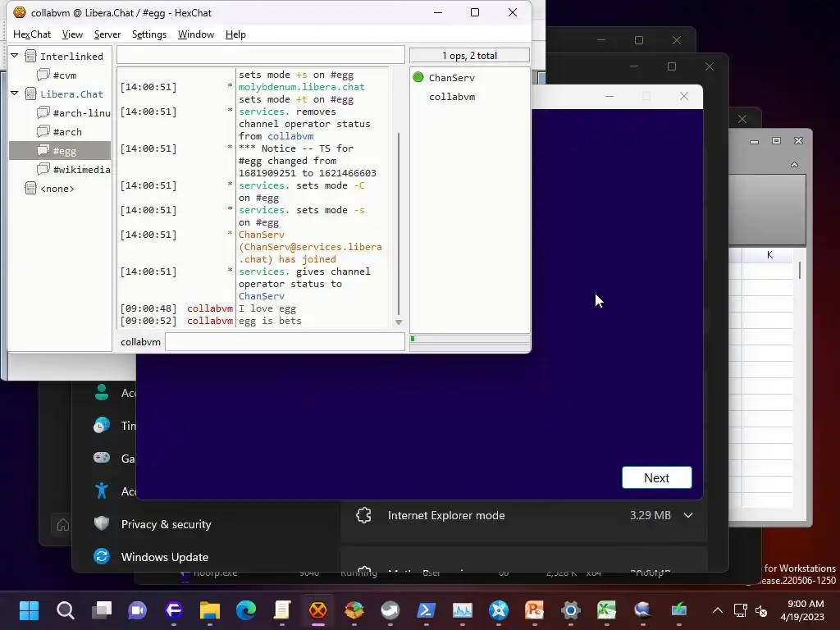Open Microsoft Edge from taskbar

pyautogui.click(x=246, y=610)
